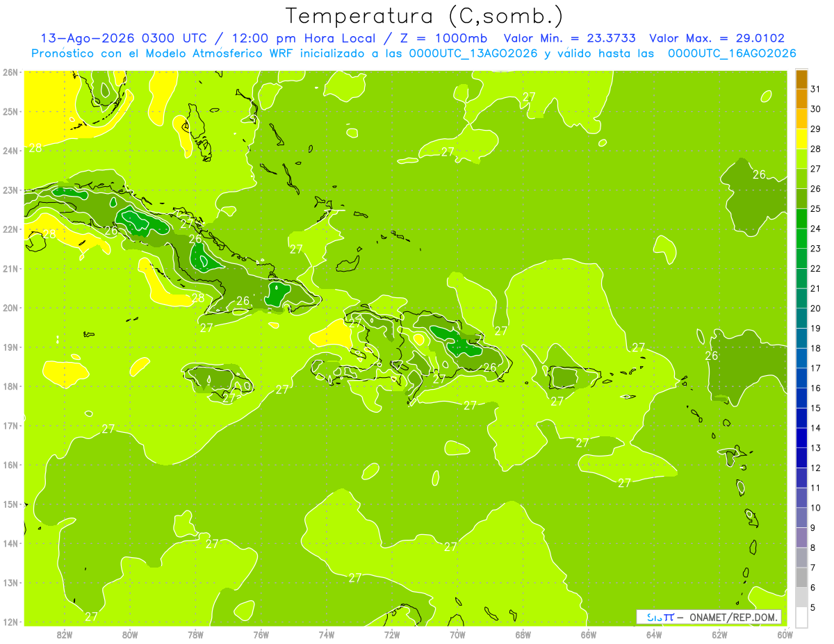Viewport: 834px width, 644px height.
Task: Click the "23" color bar label
Action: 816,249
